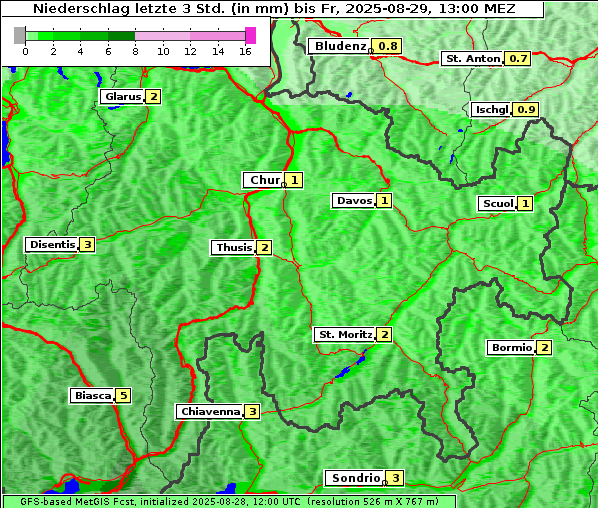Click the Biasca station label
The image size is (598, 508).
click(x=92, y=396)
